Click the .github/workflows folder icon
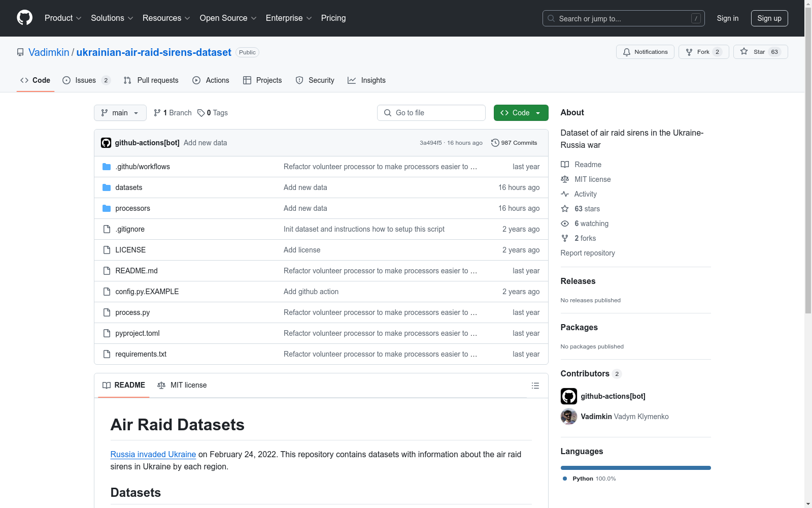Image resolution: width=812 pixels, height=508 pixels. click(107, 167)
